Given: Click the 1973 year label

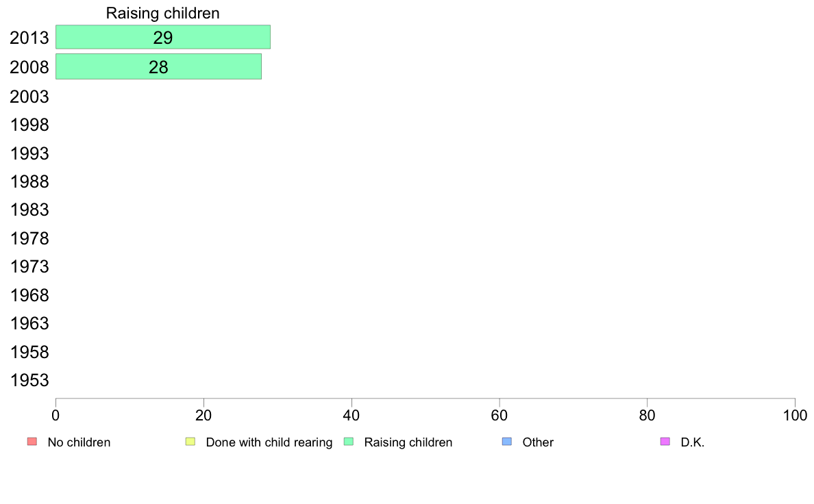Looking at the screenshot, I should click(x=29, y=267).
